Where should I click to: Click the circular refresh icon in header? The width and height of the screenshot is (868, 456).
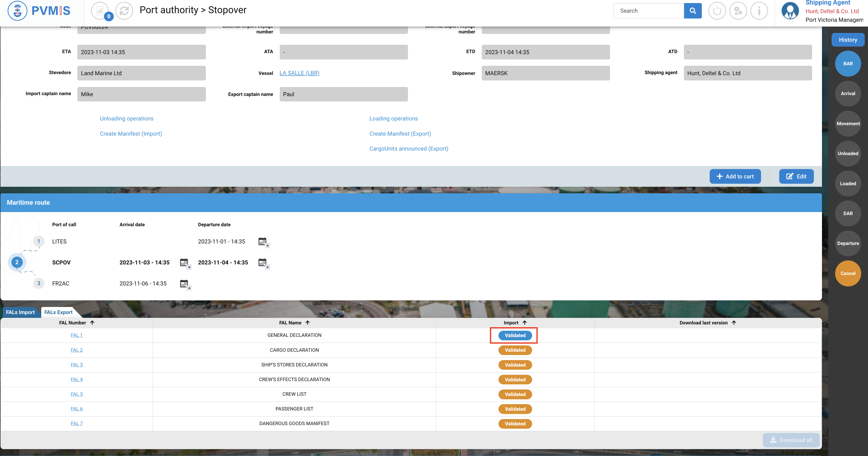tap(124, 11)
